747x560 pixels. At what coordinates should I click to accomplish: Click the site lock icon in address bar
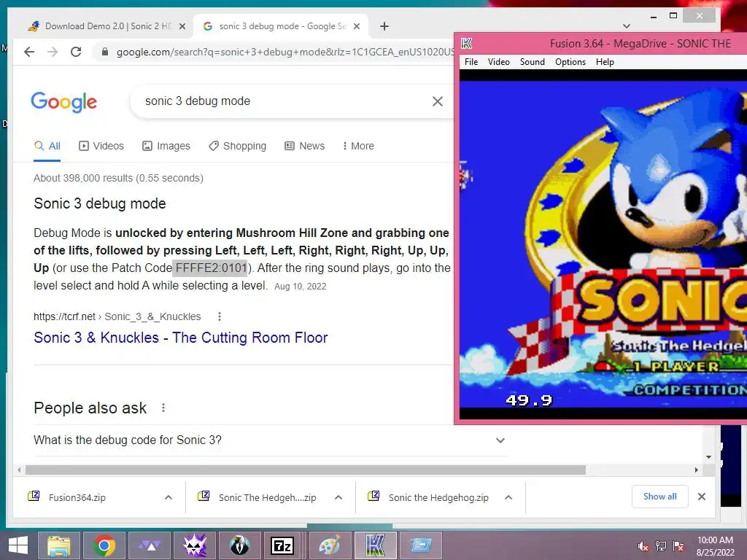click(105, 52)
